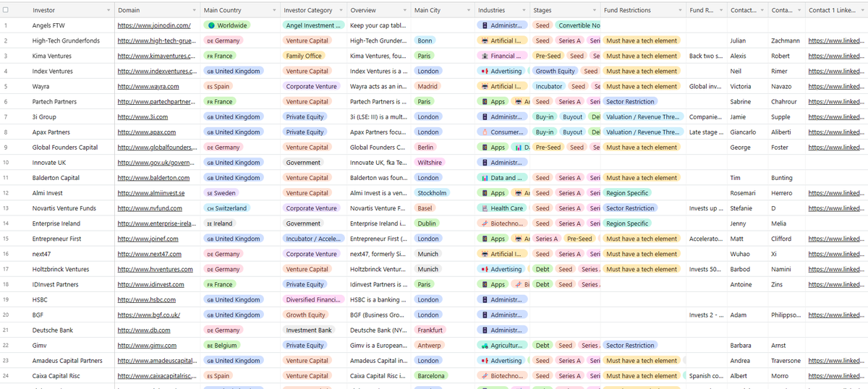
Task: Open the hsbc.com domain link
Action: pyautogui.click(x=146, y=299)
